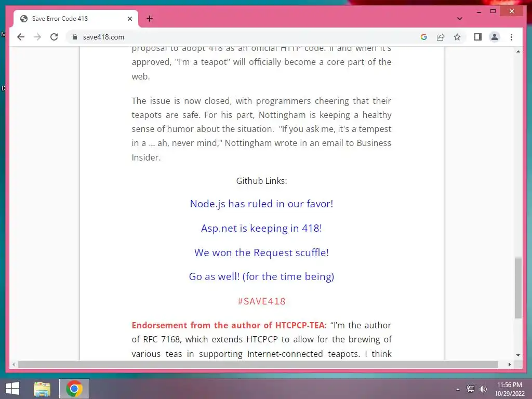Click the scroll up arrow
The height and width of the screenshot is (399, 532).
[518, 51]
